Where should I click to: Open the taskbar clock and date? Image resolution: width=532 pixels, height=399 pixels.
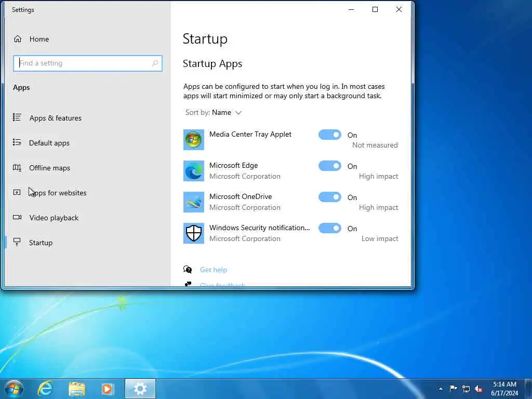504,389
